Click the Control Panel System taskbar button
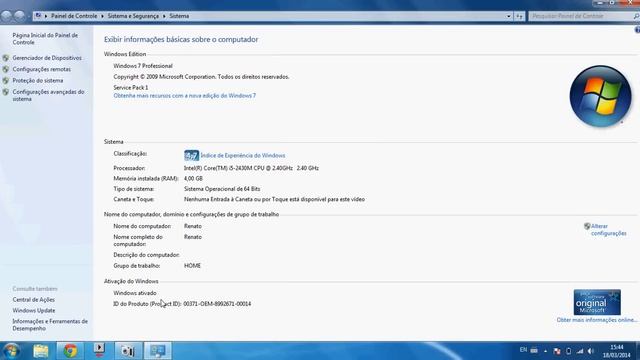The height and width of the screenshot is (360, 640). tap(158, 351)
